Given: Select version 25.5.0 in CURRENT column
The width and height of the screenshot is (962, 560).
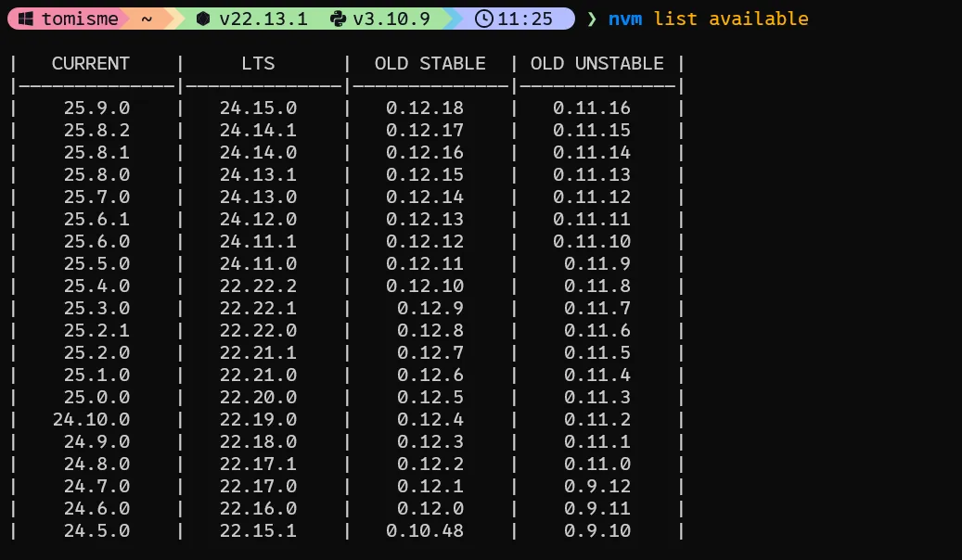Looking at the screenshot, I should click(x=96, y=263).
